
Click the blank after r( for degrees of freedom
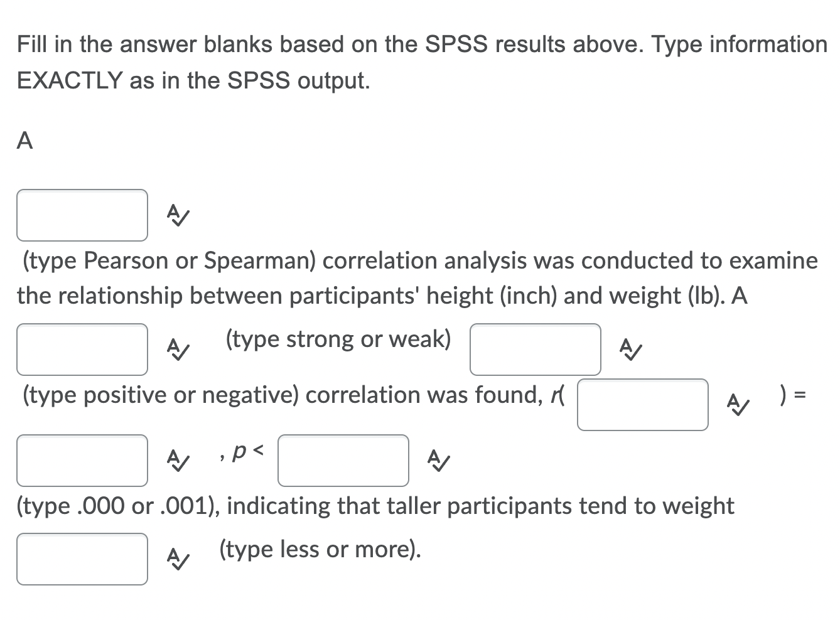(x=642, y=405)
